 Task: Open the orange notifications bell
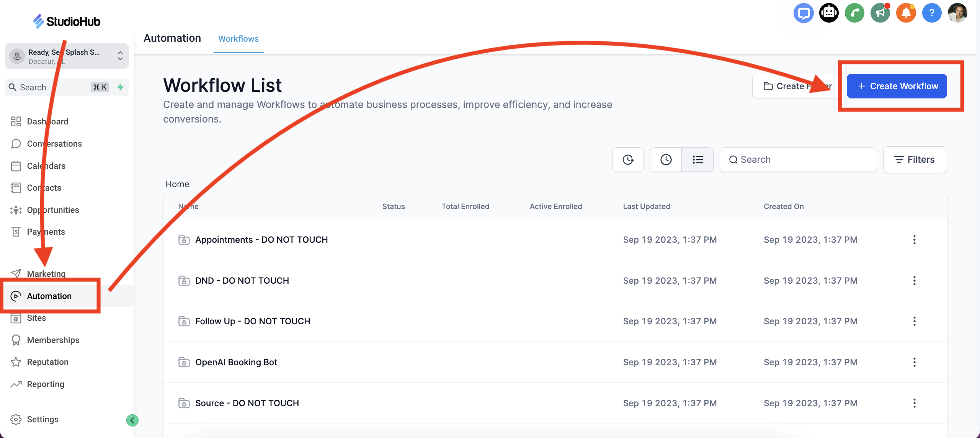(906, 13)
